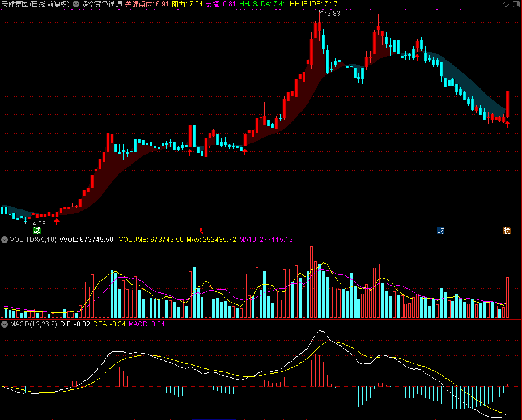Toggle the side panel icon at top right

click(x=516, y=5)
